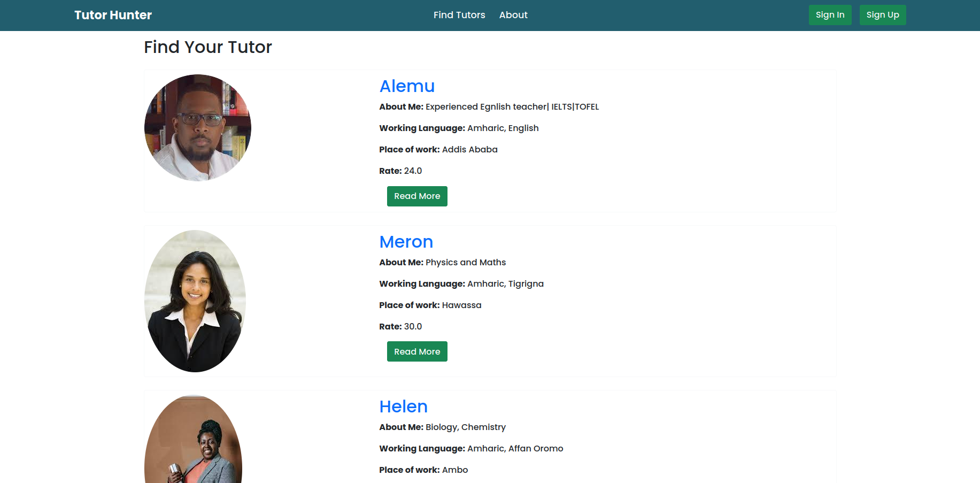Click 'Physics and Maths' About Me text
The image size is (980, 483).
click(x=466, y=263)
